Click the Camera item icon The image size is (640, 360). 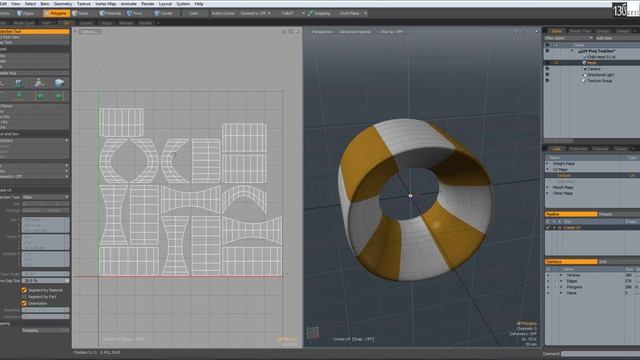[584, 69]
